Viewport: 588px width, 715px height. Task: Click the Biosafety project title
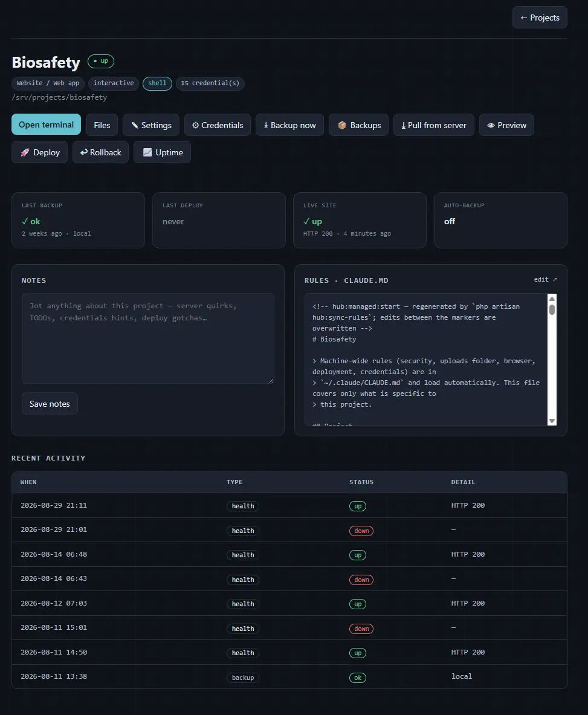coord(46,62)
